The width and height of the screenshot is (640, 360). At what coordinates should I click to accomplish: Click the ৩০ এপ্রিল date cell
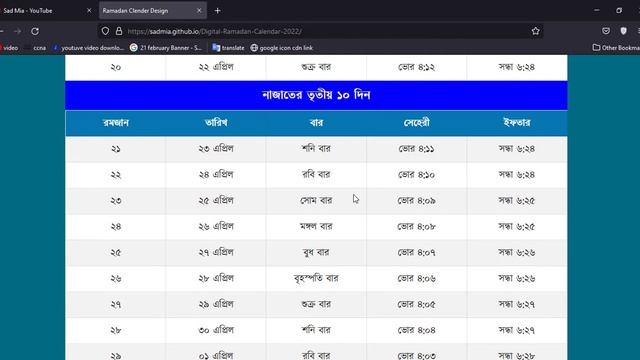click(x=216, y=330)
